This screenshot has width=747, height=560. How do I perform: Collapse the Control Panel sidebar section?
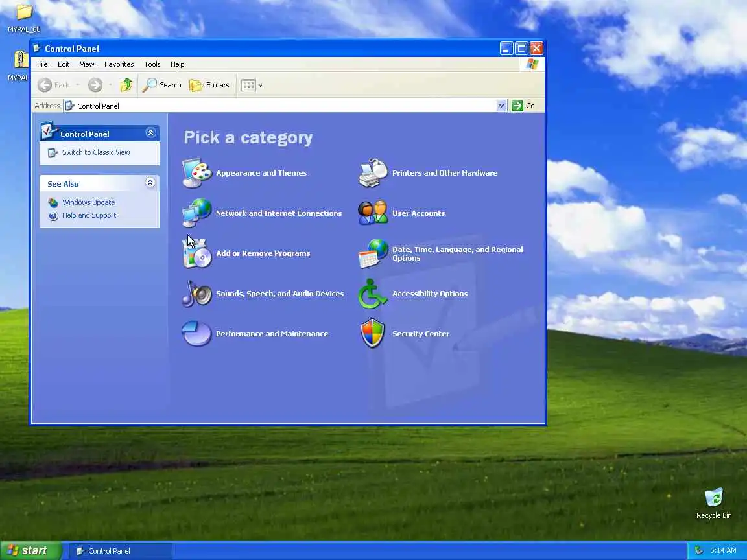click(x=150, y=133)
